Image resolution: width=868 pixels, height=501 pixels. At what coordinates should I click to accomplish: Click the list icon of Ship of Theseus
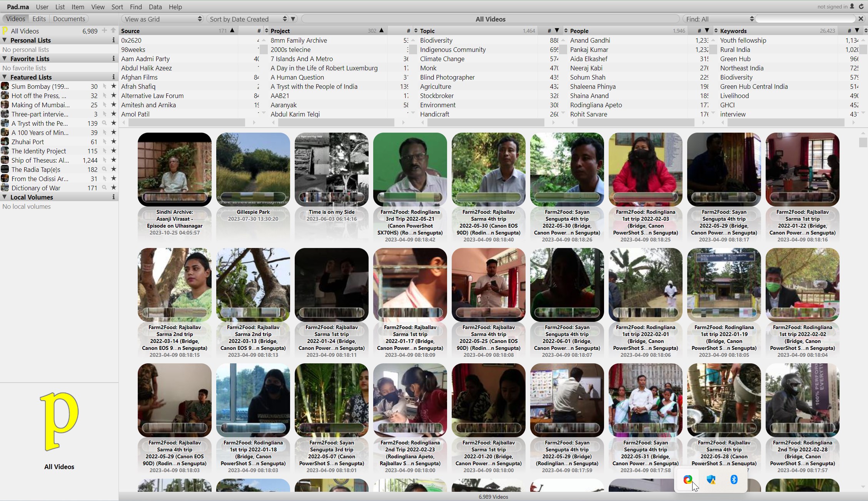[5, 160]
